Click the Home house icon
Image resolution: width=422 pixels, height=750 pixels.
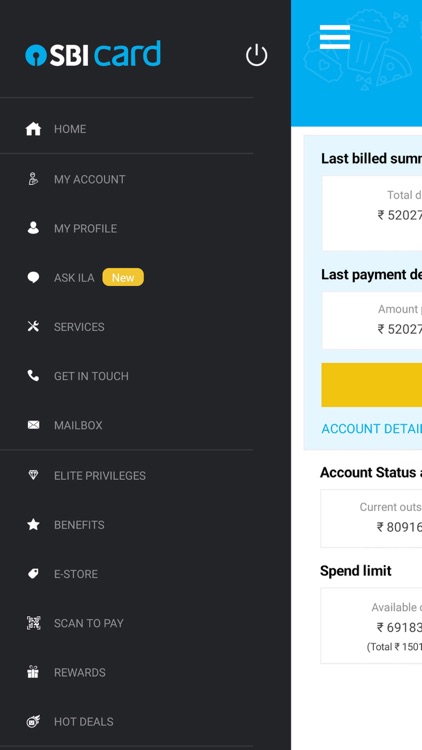pyautogui.click(x=33, y=129)
